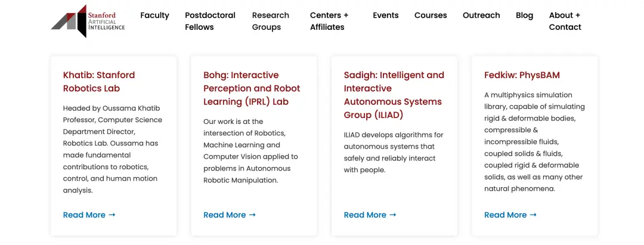
Task: Click arrow icon in Sadigh card
Action: [393, 215]
